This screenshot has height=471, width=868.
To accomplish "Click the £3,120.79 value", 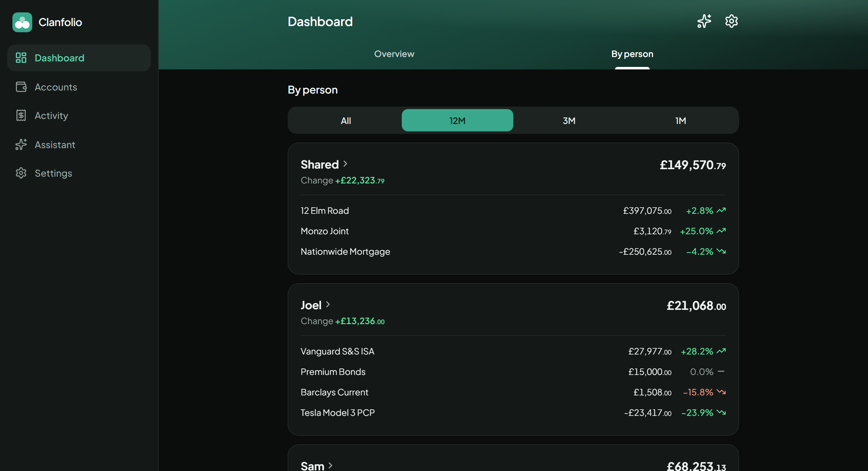I will click(652, 231).
